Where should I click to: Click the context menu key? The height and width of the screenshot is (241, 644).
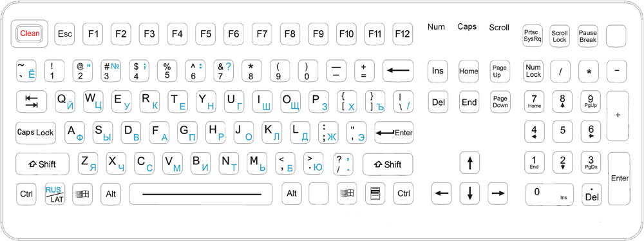pos(375,194)
